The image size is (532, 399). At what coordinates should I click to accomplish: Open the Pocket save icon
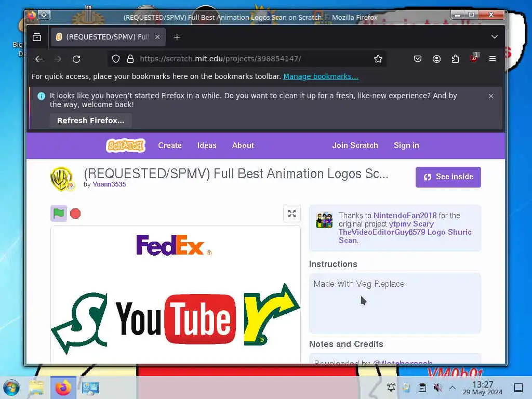tap(418, 59)
